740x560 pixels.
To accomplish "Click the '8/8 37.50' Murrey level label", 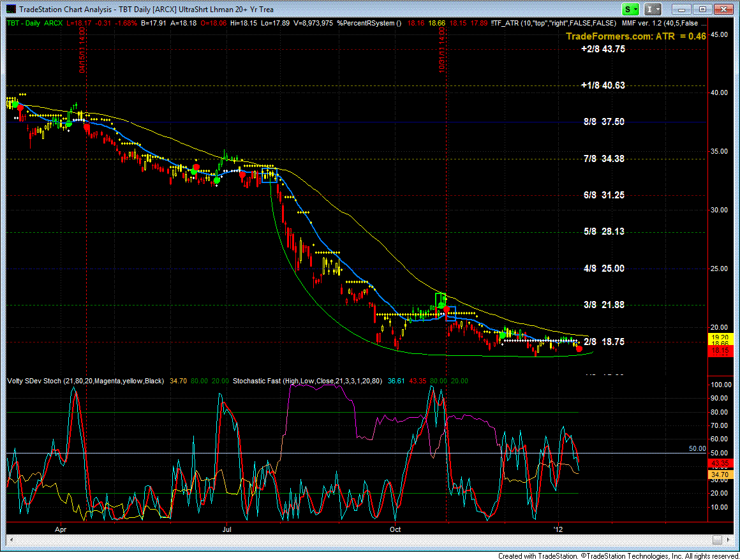I will pos(603,122).
